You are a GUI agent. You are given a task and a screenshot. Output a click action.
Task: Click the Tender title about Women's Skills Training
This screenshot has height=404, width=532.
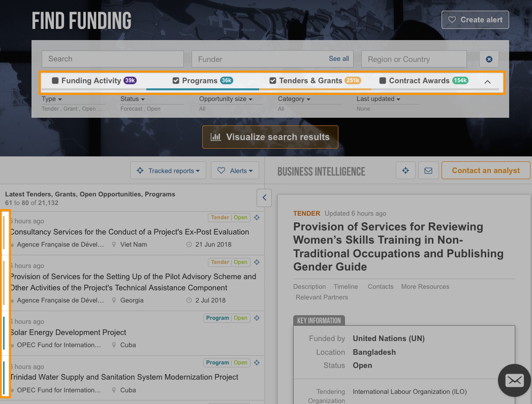tap(398, 247)
